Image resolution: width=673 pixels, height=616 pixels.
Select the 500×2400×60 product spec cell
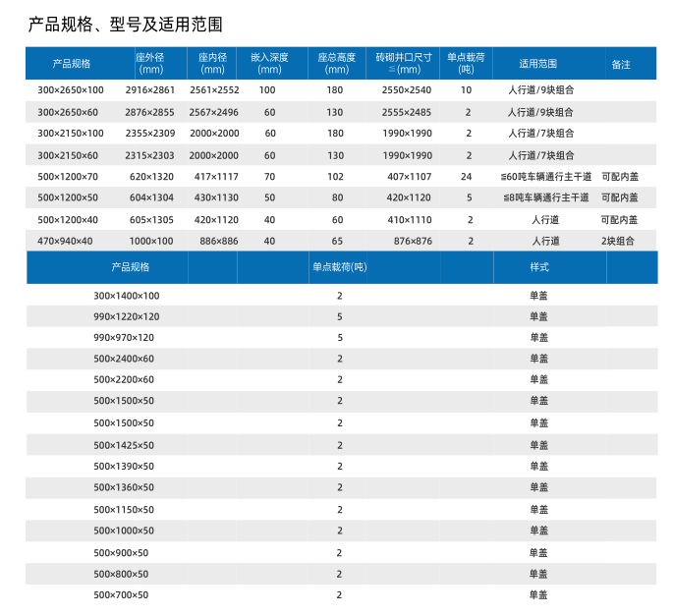pyautogui.click(x=124, y=359)
